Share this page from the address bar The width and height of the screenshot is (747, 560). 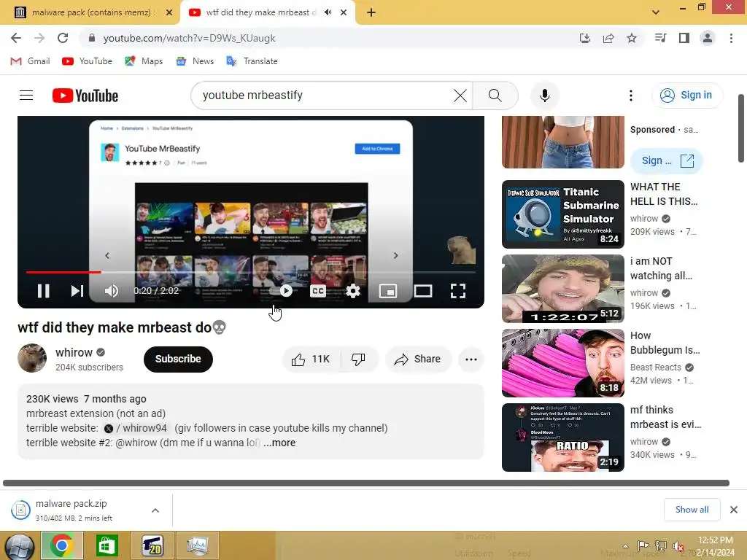pyautogui.click(x=608, y=38)
